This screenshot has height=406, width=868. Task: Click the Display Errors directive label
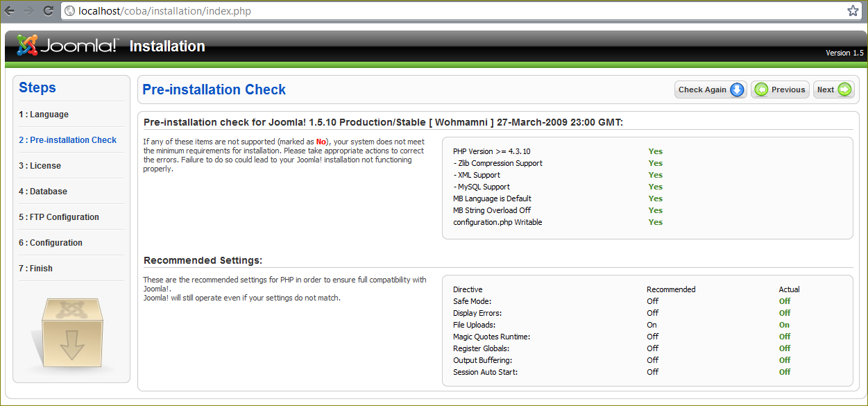pos(477,313)
